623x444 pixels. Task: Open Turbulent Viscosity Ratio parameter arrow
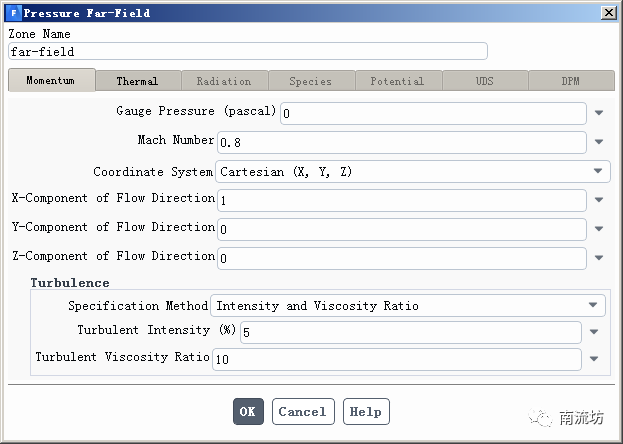click(x=594, y=359)
